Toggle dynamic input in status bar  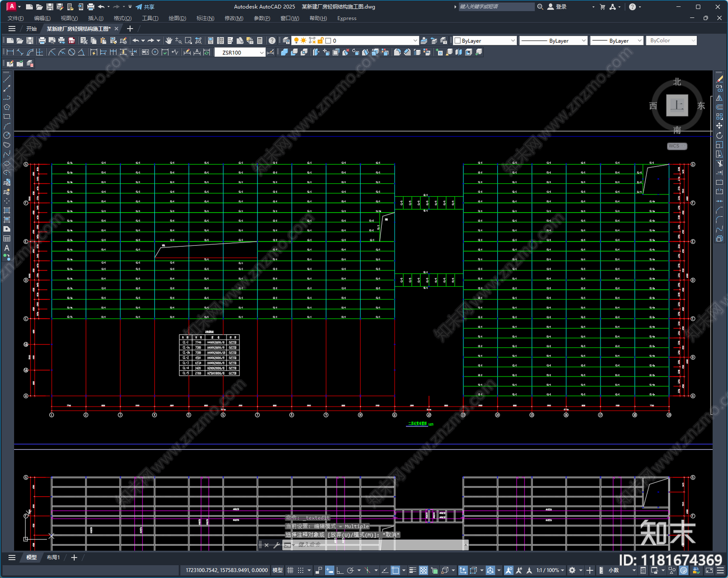pos(329,570)
